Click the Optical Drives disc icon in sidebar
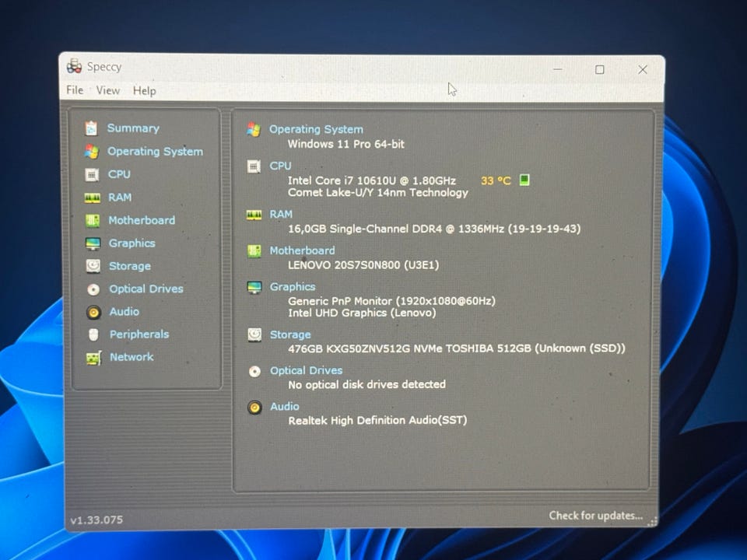The width and height of the screenshot is (747, 560). [93, 289]
